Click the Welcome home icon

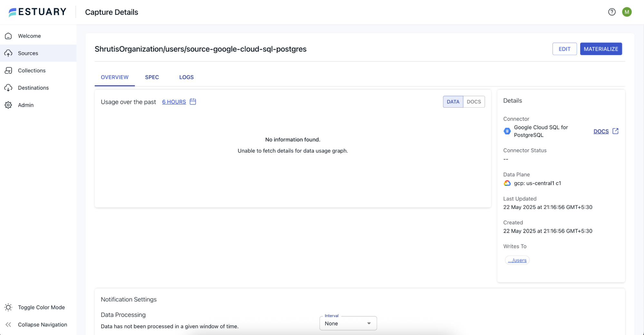tap(8, 36)
